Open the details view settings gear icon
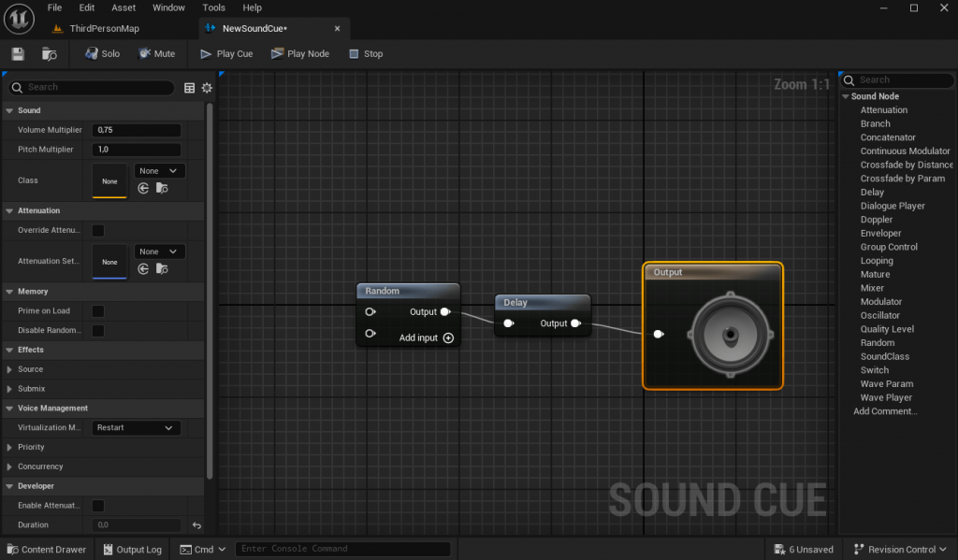The width and height of the screenshot is (958, 560). coord(206,87)
